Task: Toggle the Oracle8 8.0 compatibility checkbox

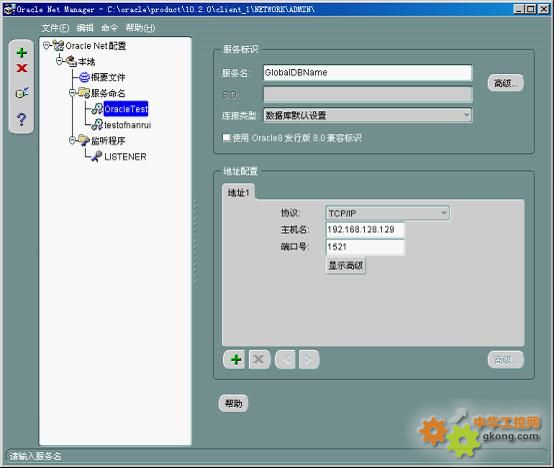Action: (x=226, y=138)
